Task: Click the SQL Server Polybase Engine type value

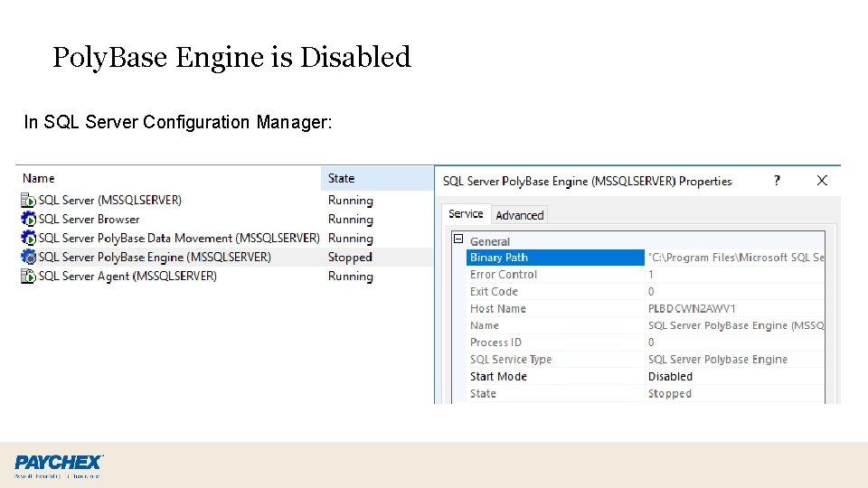Action: 717,360
